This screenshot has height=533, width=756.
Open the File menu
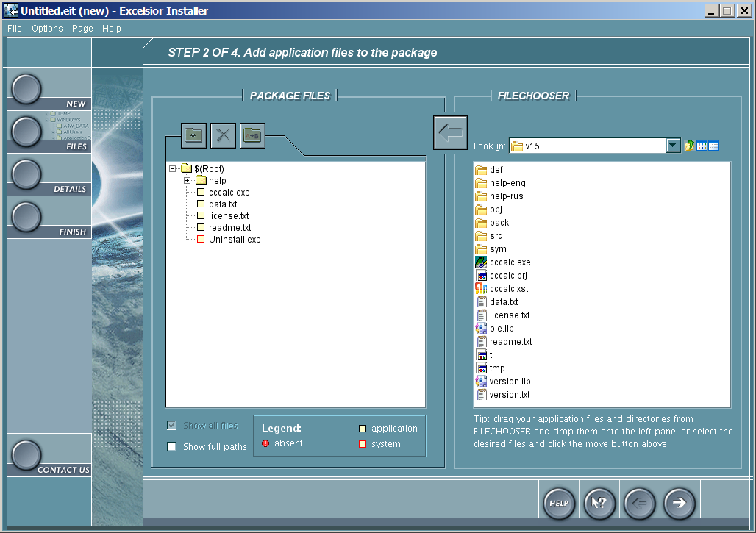[x=15, y=29]
